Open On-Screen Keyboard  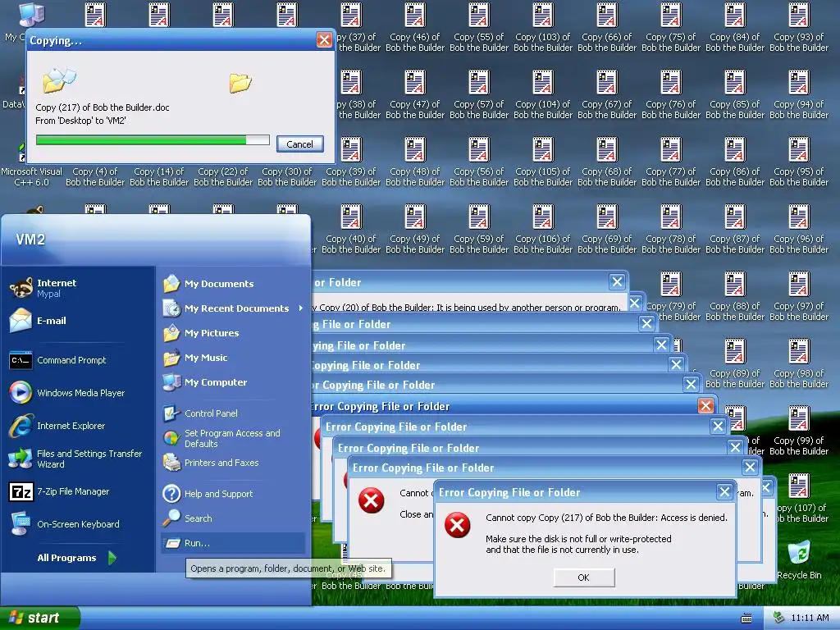point(77,524)
